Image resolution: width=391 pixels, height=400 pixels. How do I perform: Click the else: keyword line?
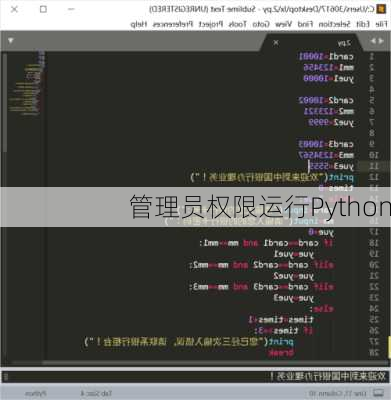point(322,309)
